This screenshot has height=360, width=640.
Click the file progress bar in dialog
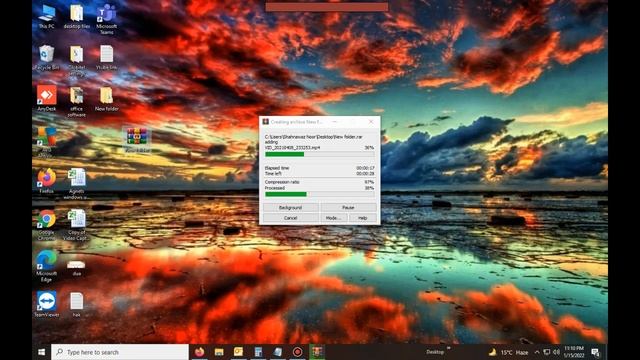[320, 154]
